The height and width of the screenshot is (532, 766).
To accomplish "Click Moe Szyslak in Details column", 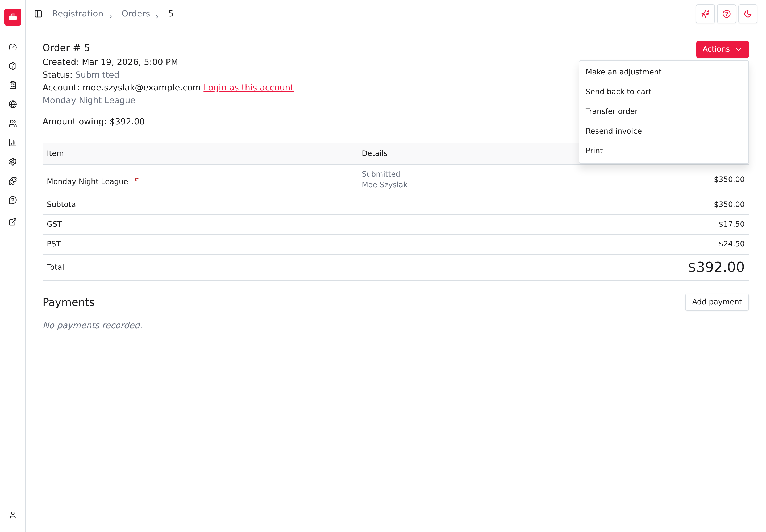I will pyautogui.click(x=384, y=185).
